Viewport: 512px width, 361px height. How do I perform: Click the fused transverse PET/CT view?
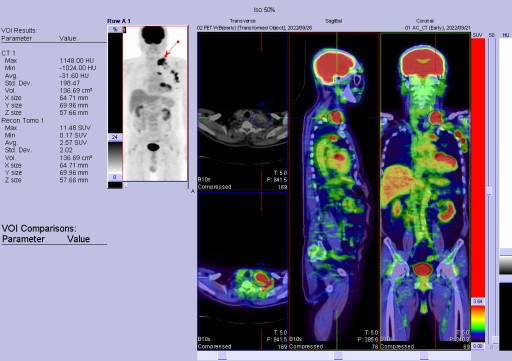pyautogui.click(x=242, y=271)
